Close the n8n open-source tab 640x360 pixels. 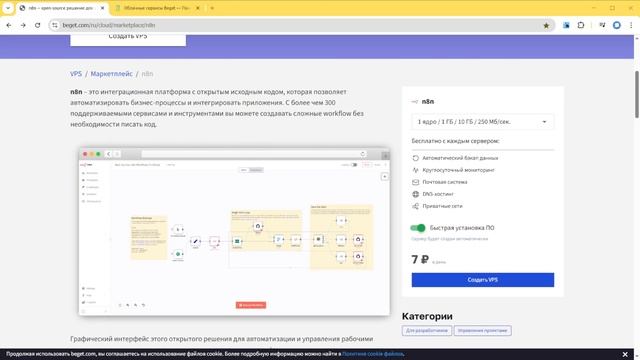[102, 8]
